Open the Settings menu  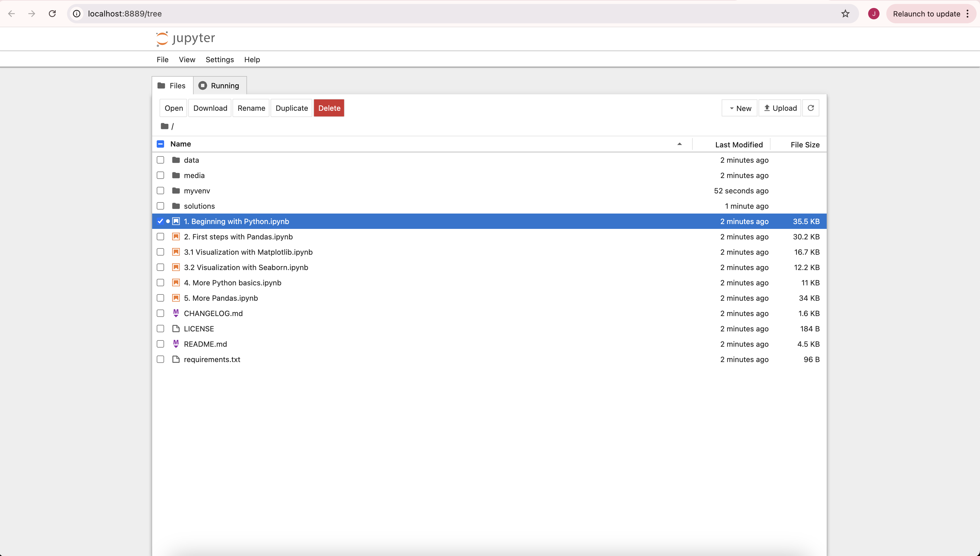(219, 60)
